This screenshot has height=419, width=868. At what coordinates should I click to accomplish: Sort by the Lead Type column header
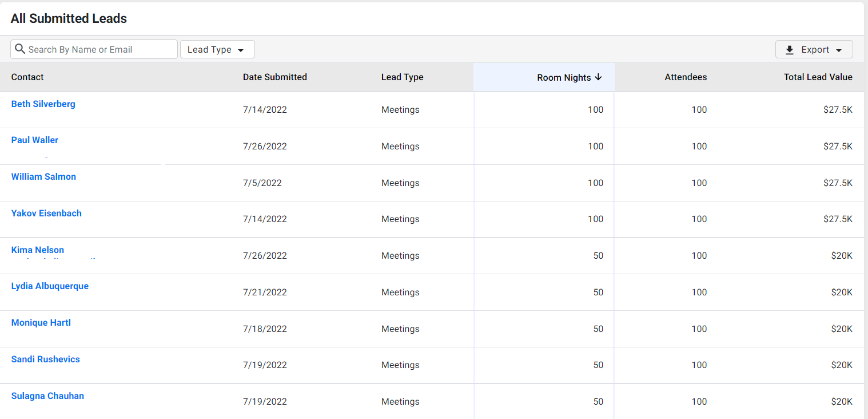(x=403, y=77)
